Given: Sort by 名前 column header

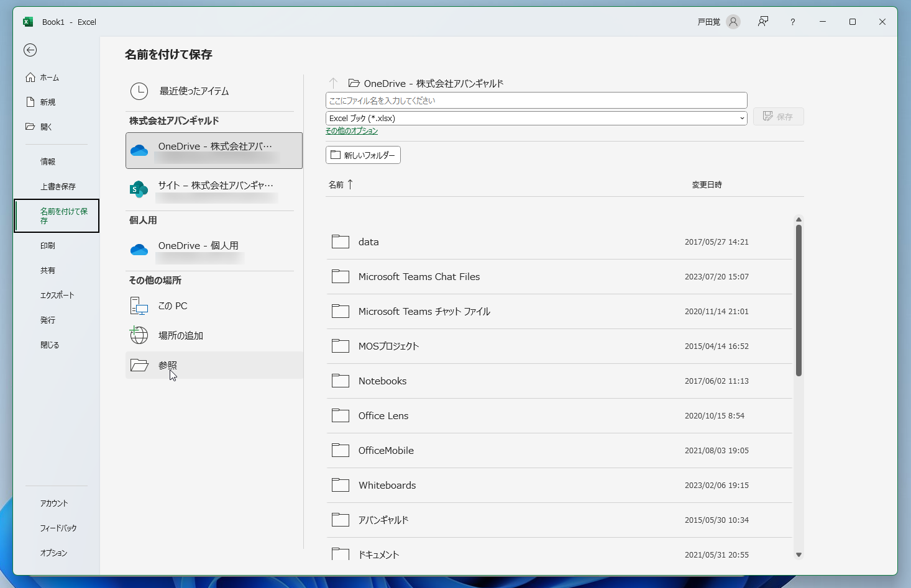Looking at the screenshot, I should (x=341, y=184).
